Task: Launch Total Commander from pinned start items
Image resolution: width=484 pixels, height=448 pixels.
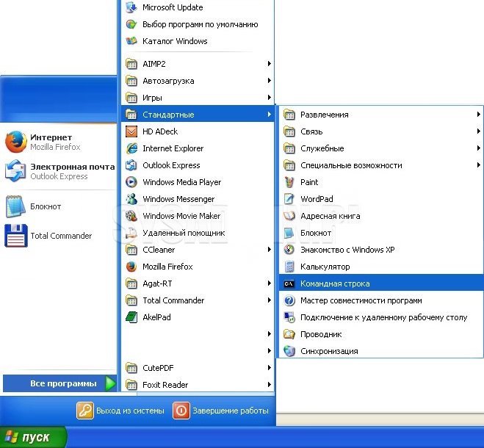Action: pos(60,236)
